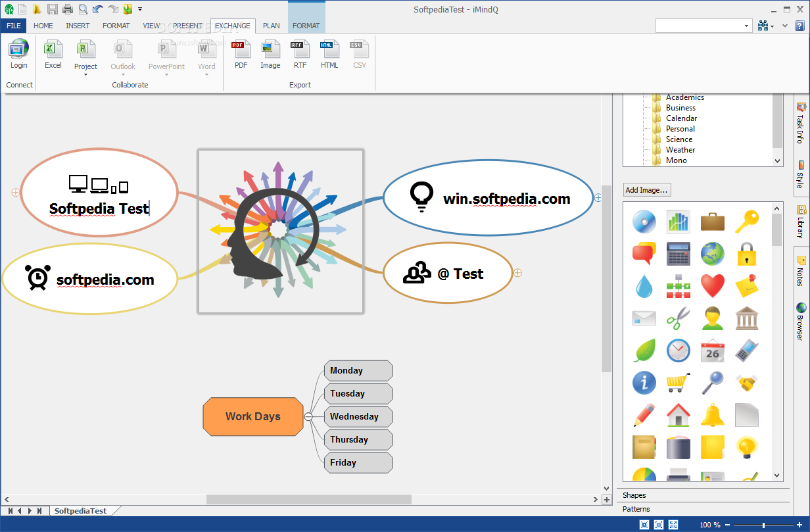810x532 pixels.
Task: Click the New document icon in quick access
Action: point(22,9)
